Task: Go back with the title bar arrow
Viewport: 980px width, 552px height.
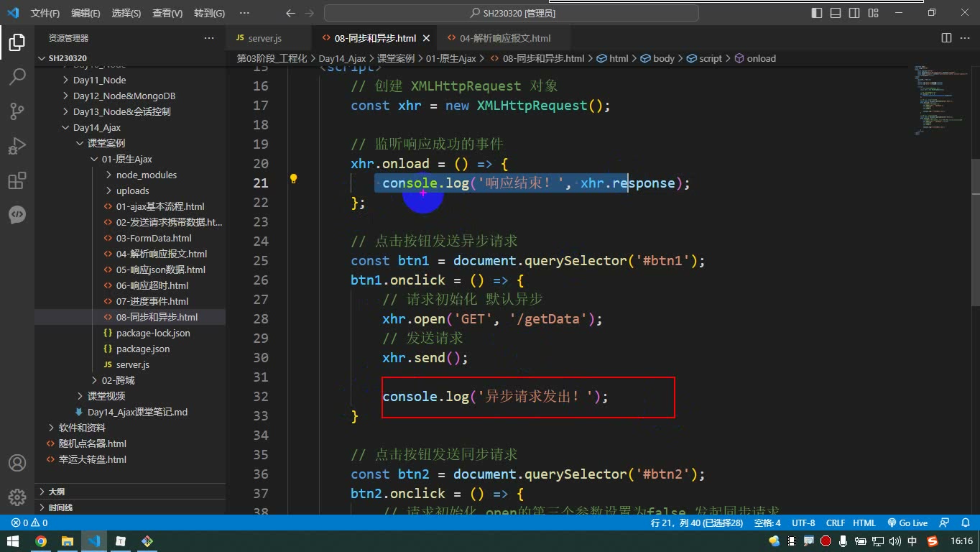Action: click(290, 13)
